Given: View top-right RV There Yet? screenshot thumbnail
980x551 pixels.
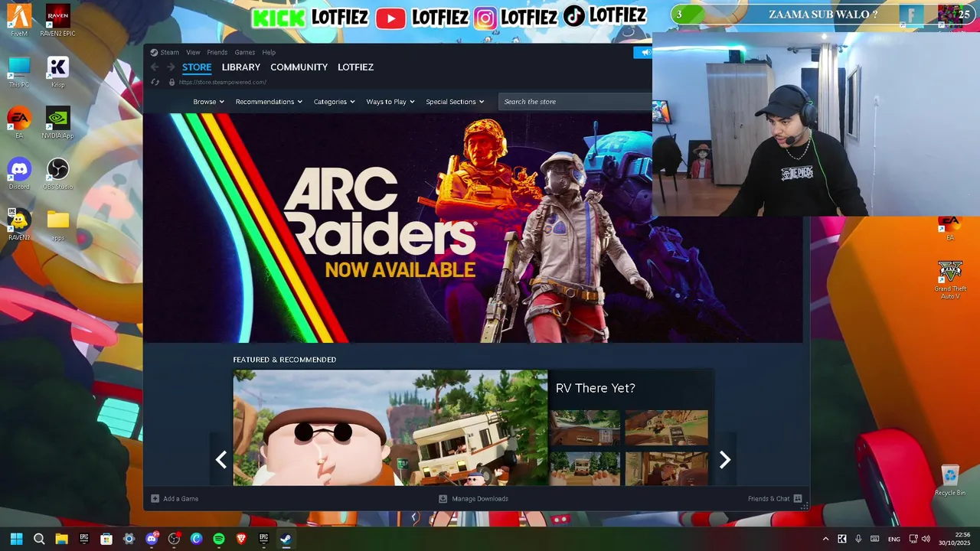Looking at the screenshot, I should click(667, 428).
